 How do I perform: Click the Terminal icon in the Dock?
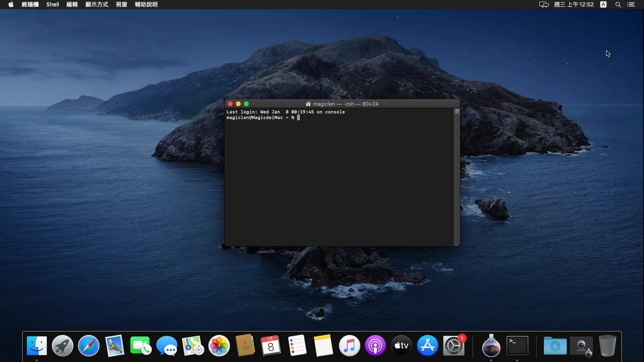pos(517,346)
